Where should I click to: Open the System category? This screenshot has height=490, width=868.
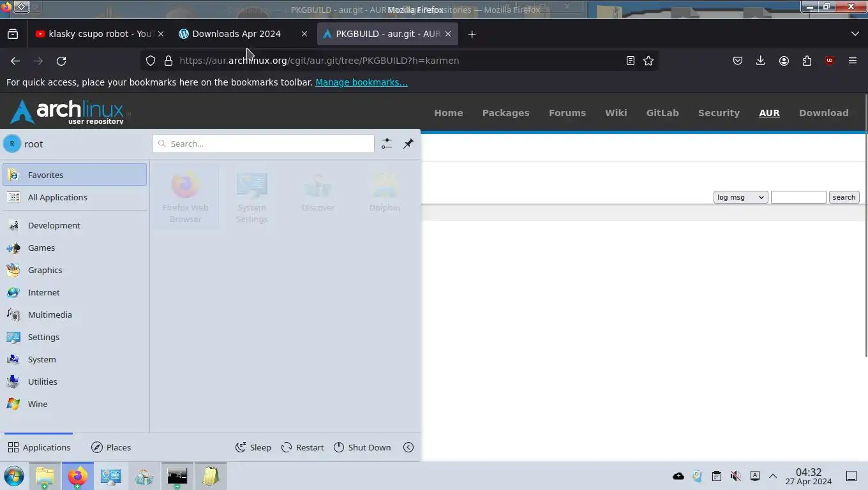[x=75, y=359]
